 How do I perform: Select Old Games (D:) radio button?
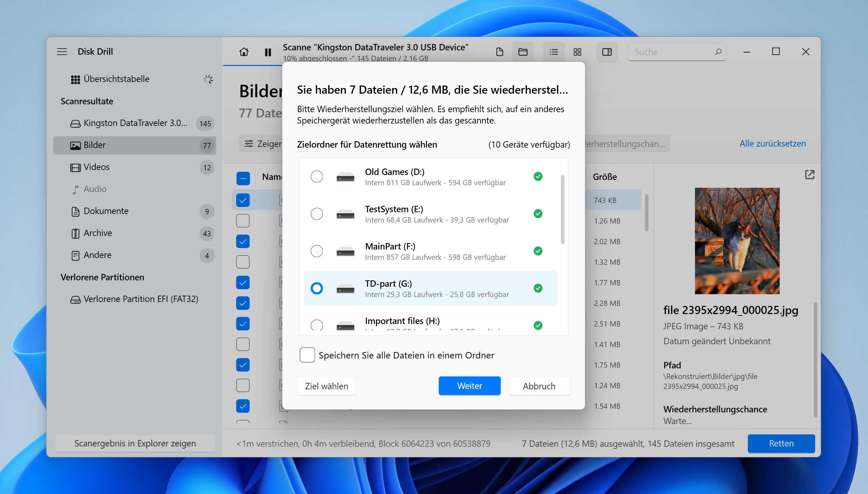point(317,176)
